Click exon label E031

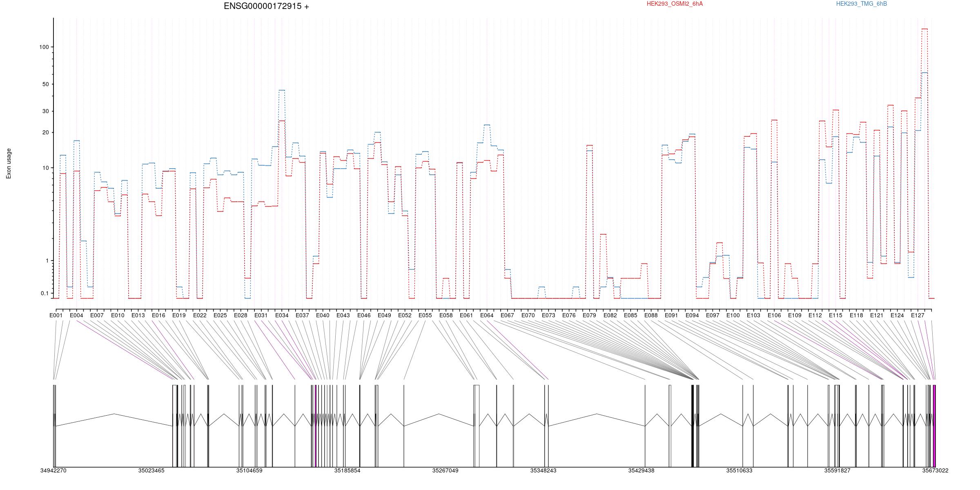tap(261, 315)
